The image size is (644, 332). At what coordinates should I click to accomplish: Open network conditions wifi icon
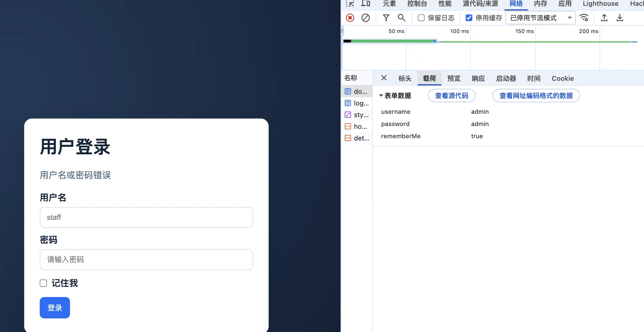point(584,18)
